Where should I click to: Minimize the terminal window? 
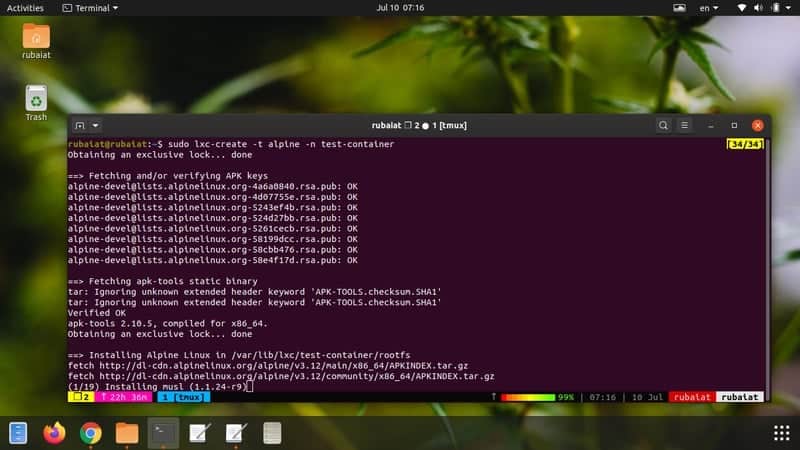tap(711, 126)
